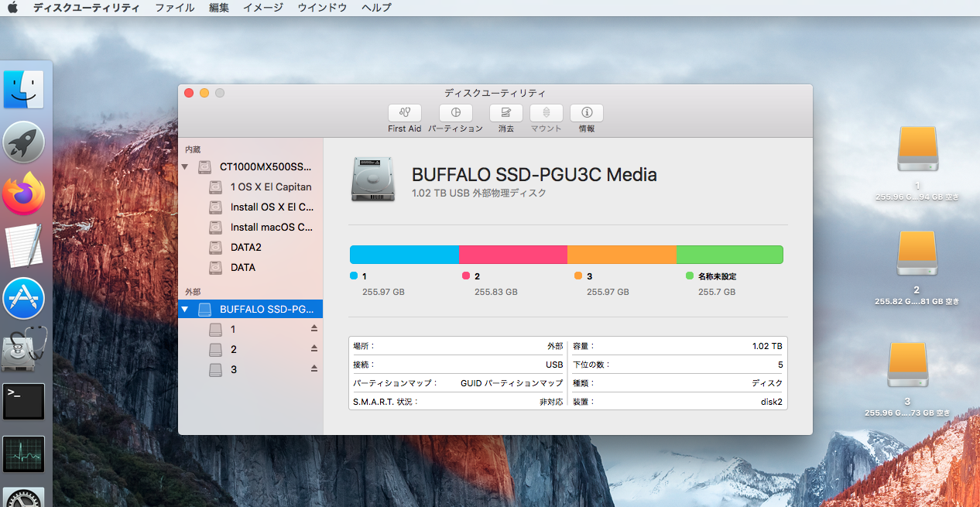Select CT1000MX500SS internal disk in sidebar
980x507 pixels.
click(251, 167)
